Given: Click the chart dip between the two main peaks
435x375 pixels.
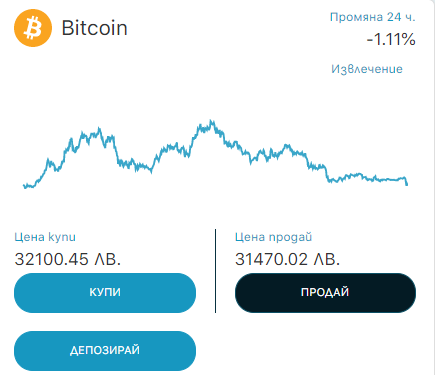Looking at the screenshot, I should (151, 171).
